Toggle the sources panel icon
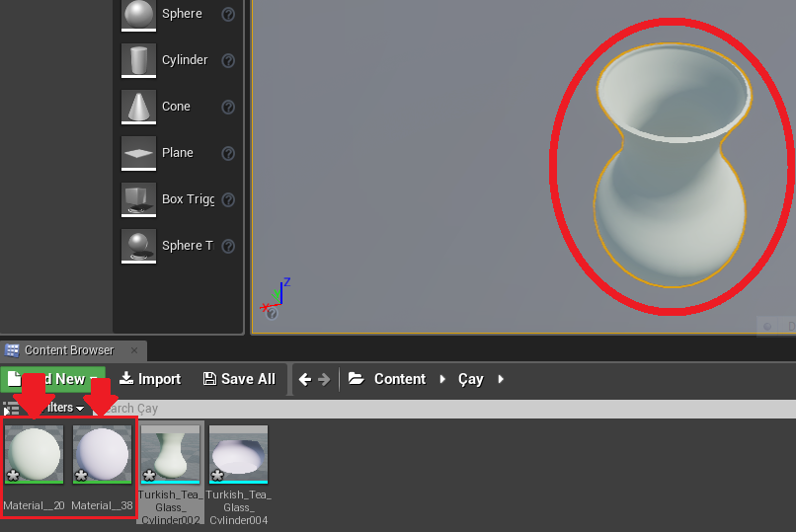 10,409
